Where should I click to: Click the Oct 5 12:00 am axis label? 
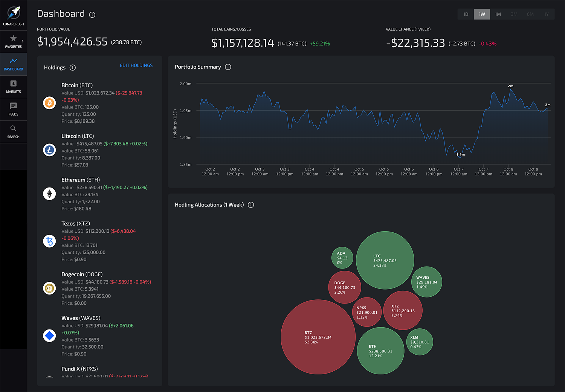(x=359, y=172)
